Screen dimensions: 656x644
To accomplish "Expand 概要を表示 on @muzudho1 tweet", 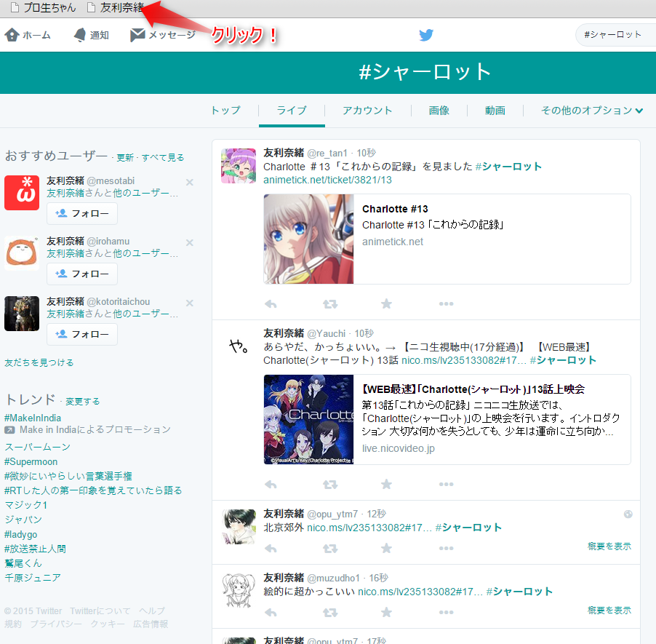I will point(609,610).
